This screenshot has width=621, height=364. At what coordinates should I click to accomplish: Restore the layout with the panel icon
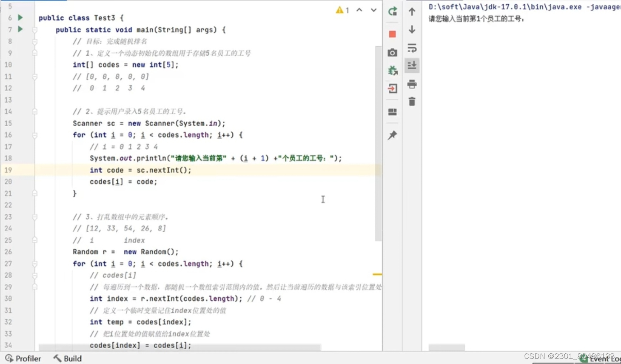393,112
